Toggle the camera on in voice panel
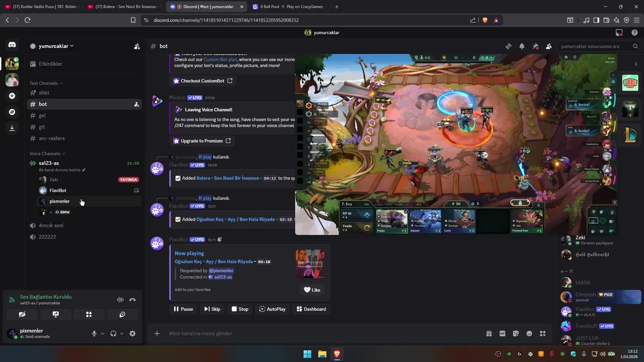 click(22, 314)
